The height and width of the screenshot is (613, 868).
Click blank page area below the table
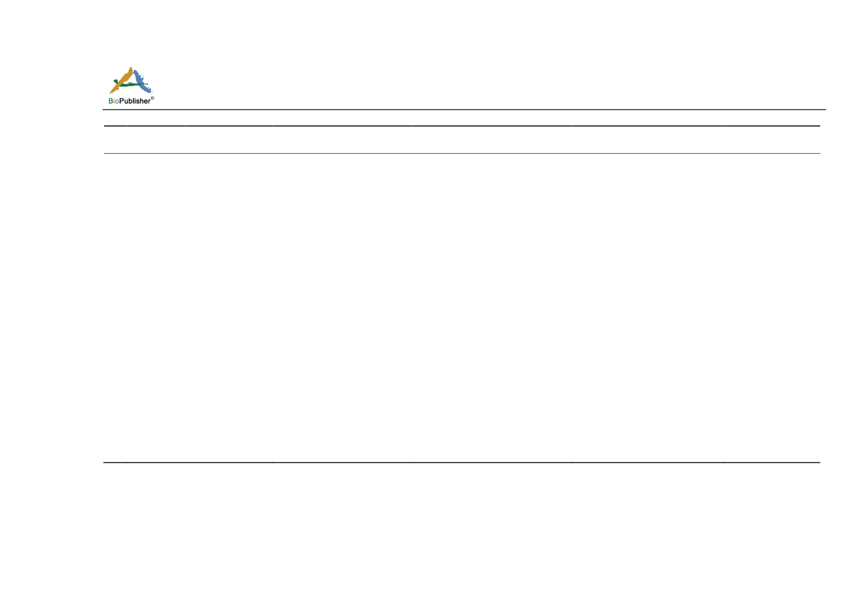click(462, 535)
